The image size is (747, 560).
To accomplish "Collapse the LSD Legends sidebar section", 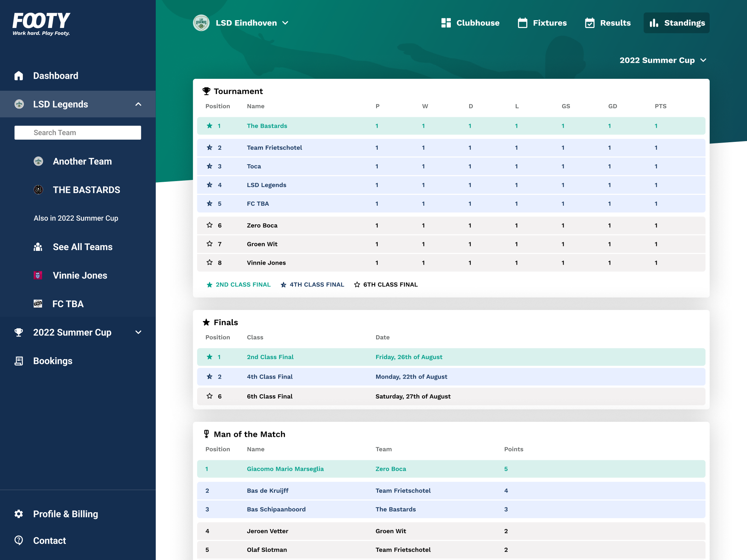I will [x=138, y=104].
